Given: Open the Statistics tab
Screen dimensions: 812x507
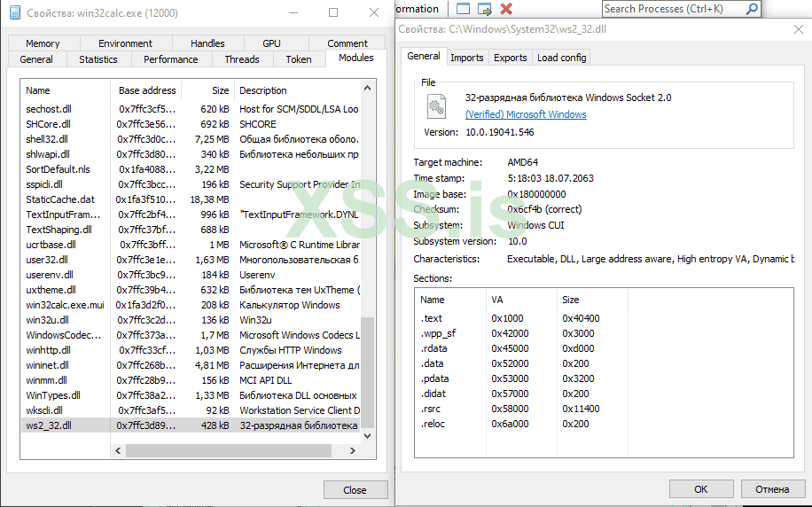Looking at the screenshot, I should click(98, 59).
